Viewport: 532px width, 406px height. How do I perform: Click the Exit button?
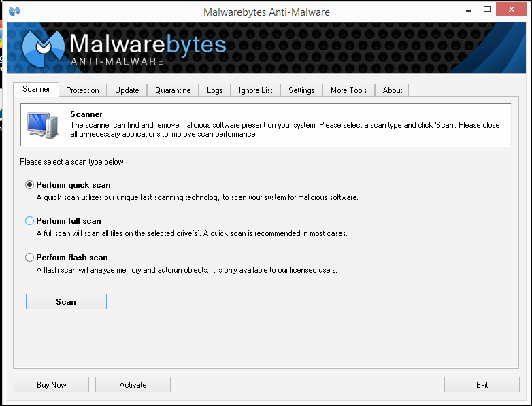click(x=482, y=385)
